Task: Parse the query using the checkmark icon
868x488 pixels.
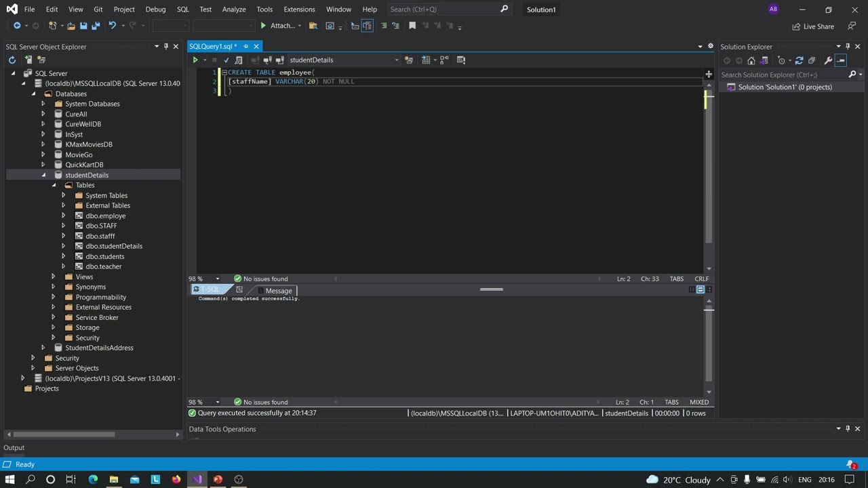Action: pyautogui.click(x=226, y=60)
